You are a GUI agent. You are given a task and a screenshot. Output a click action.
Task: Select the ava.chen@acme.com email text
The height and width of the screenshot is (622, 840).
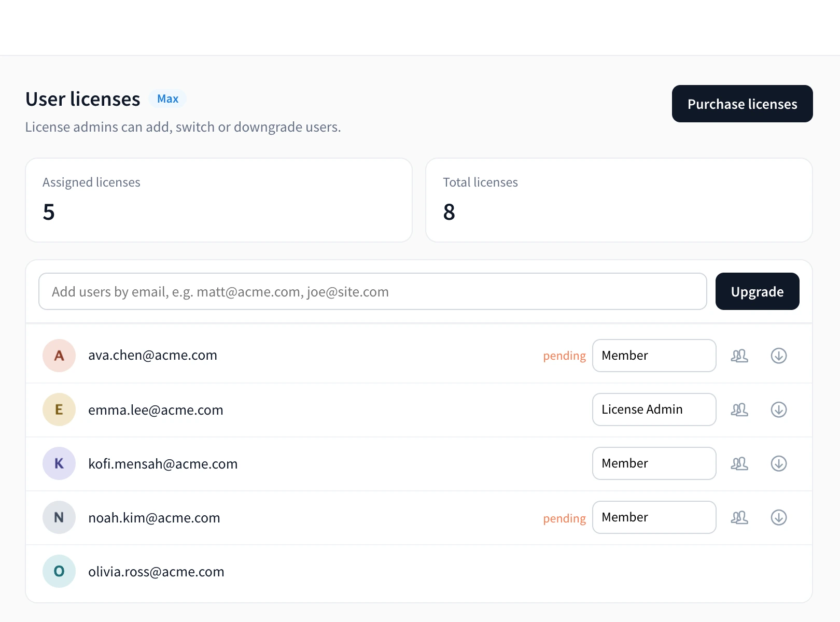tap(152, 355)
